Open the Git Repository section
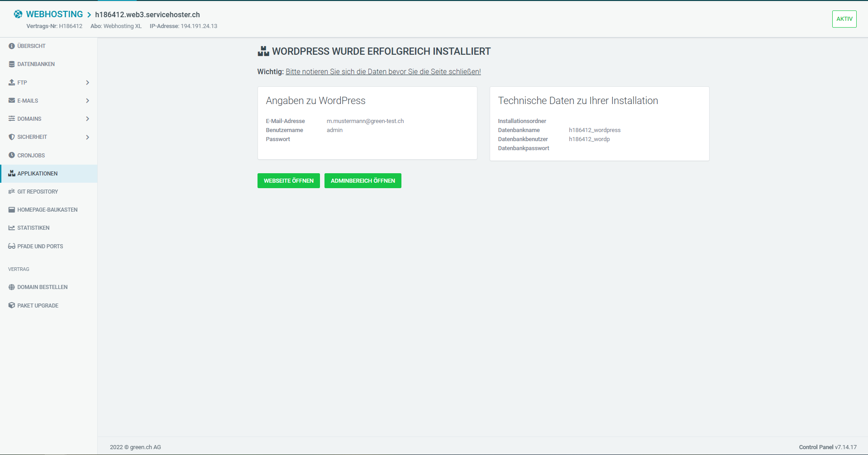The height and width of the screenshot is (455, 868). 37,191
